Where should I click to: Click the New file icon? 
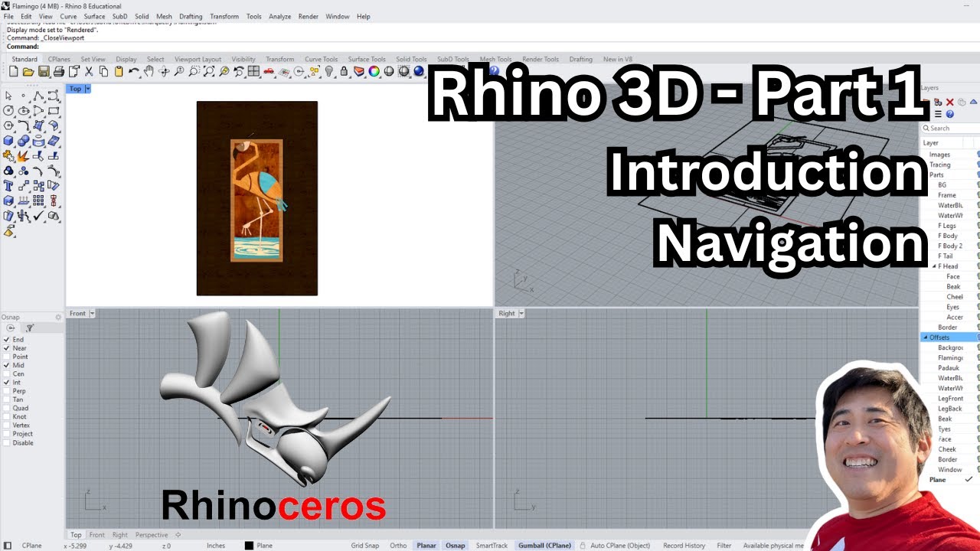(14, 71)
